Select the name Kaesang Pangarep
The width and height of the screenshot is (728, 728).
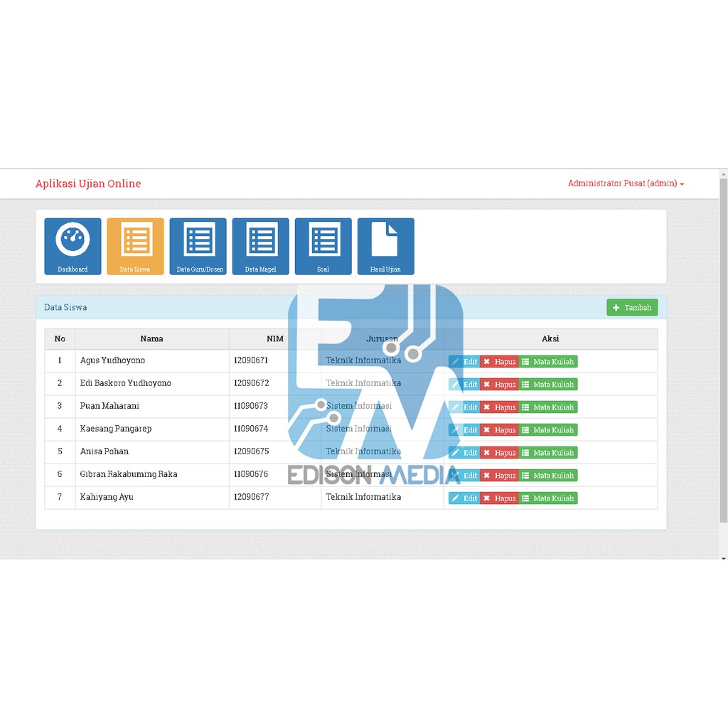tap(116, 429)
